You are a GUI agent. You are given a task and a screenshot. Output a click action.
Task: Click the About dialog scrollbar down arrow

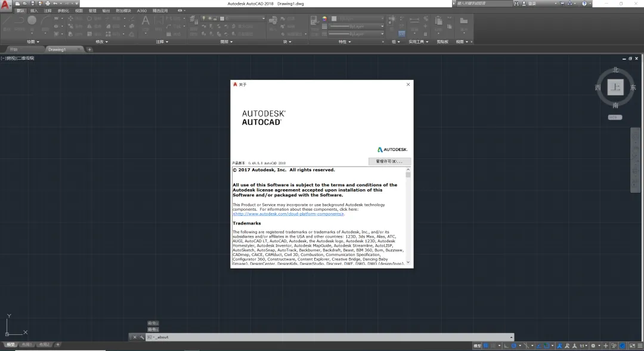408,262
